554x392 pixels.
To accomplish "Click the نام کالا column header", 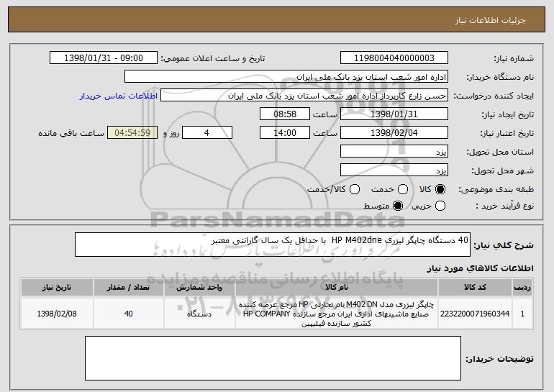I will [x=337, y=288].
